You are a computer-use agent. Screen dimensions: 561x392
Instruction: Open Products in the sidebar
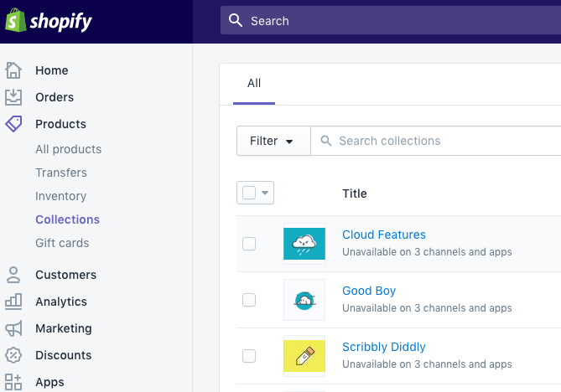coord(60,124)
